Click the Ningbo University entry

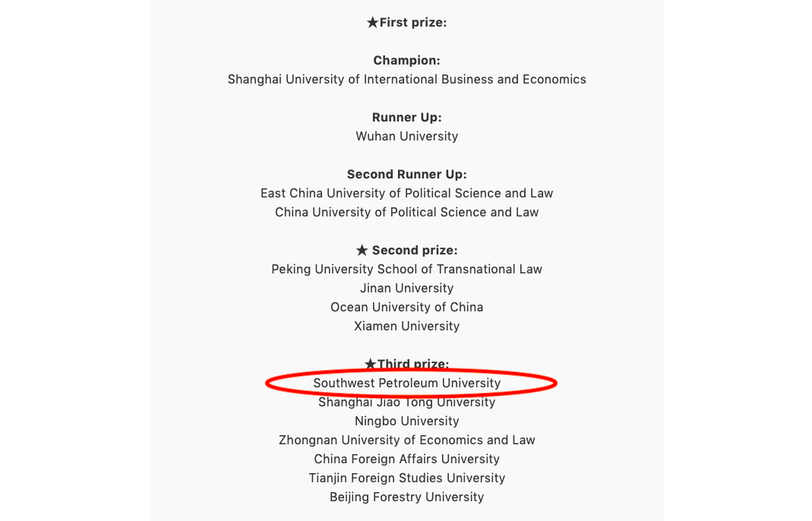click(406, 422)
